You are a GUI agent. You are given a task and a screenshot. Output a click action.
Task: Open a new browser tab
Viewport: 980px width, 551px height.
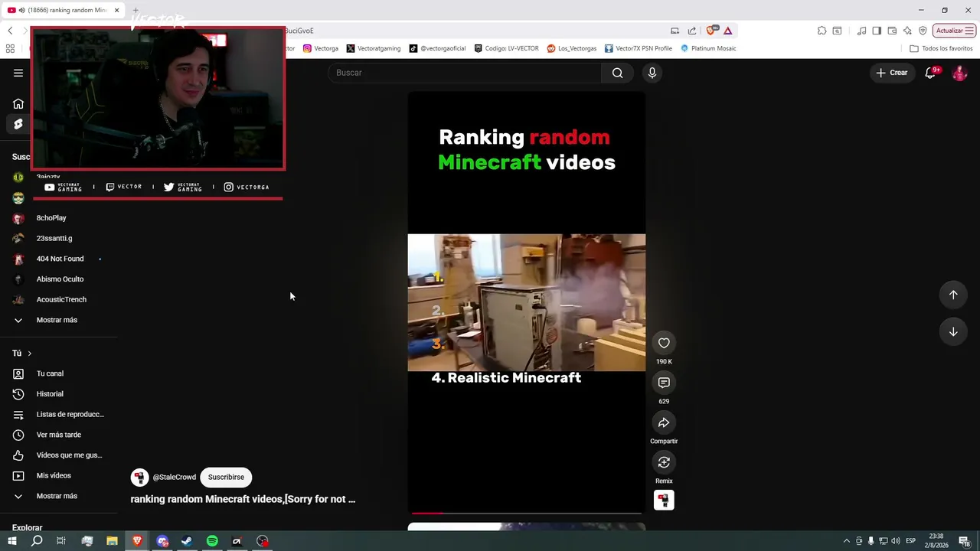[x=136, y=10]
